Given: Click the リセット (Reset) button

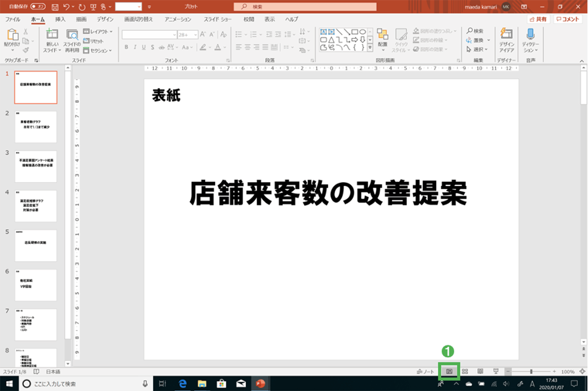Looking at the screenshot, I should point(93,41).
